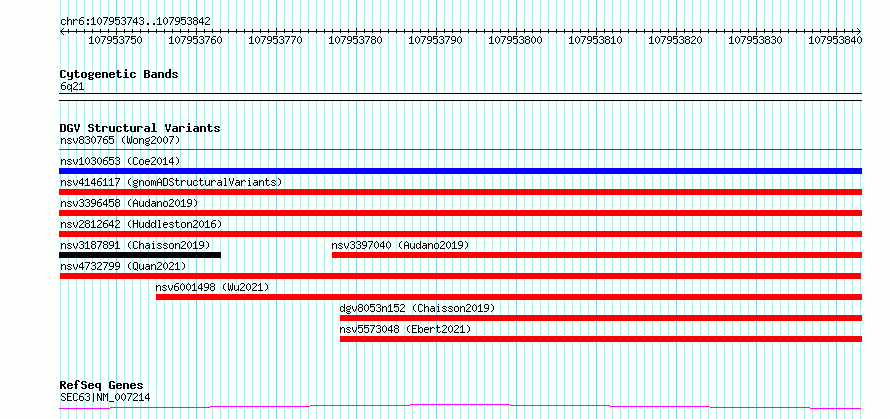Click ruler tick labeled 107953750
Viewport: 890px width, 419px height.
(x=116, y=40)
